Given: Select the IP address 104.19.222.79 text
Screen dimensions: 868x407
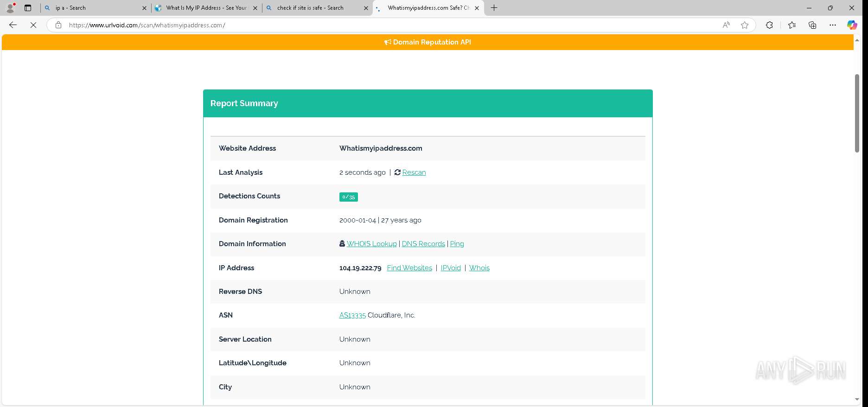Looking at the screenshot, I should 360,268.
